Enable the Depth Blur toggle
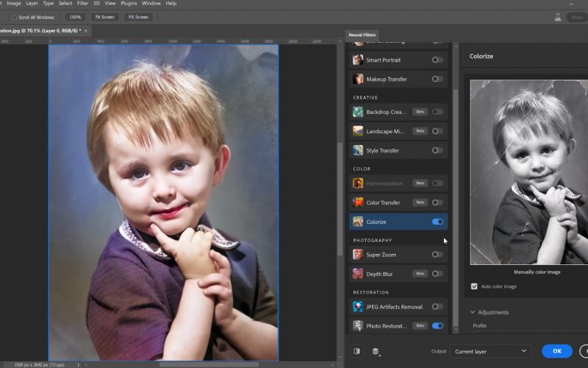This screenshot has height=368, width=588. click(x=437, y=274)
